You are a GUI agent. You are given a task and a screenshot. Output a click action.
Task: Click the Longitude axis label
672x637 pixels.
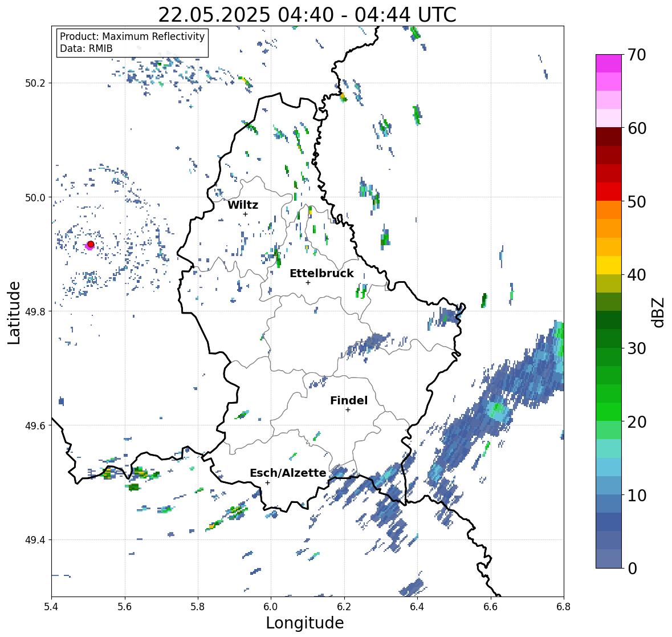pos(305,623)
